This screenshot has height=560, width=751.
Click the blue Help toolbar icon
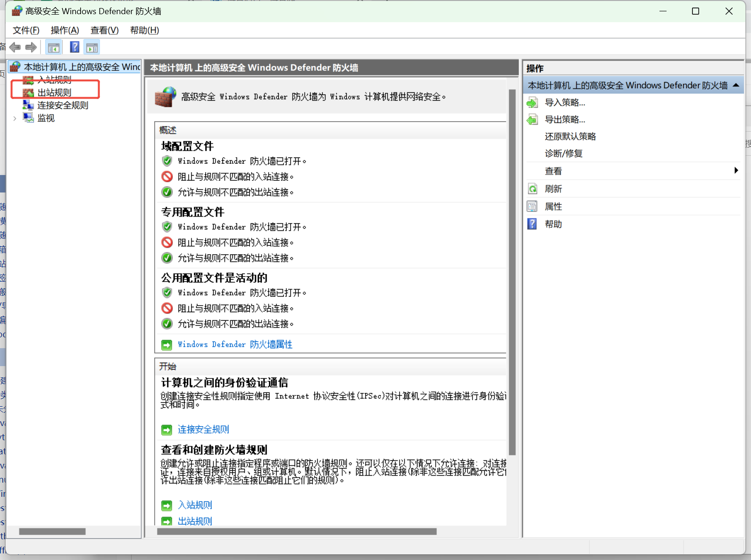(x=75, y=47)
